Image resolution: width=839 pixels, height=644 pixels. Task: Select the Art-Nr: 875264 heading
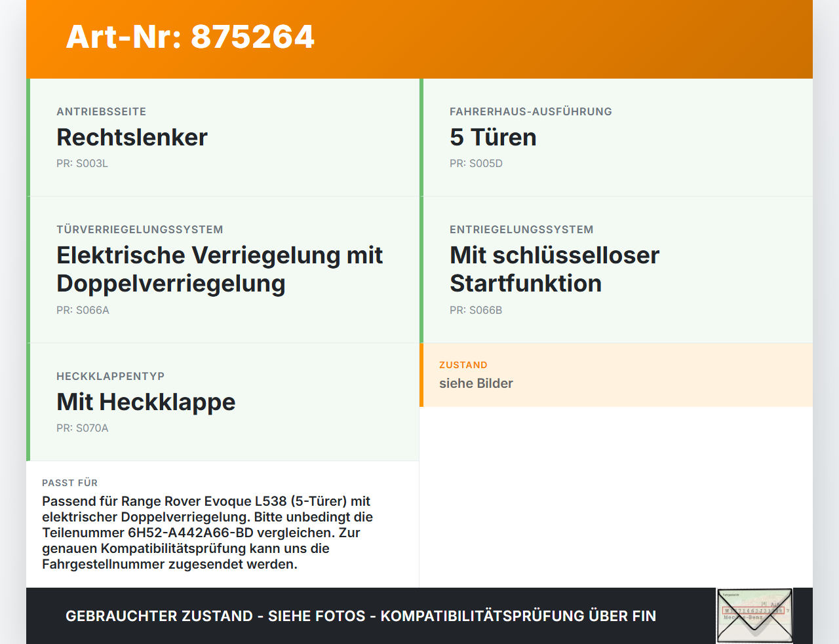pos(190,37)
